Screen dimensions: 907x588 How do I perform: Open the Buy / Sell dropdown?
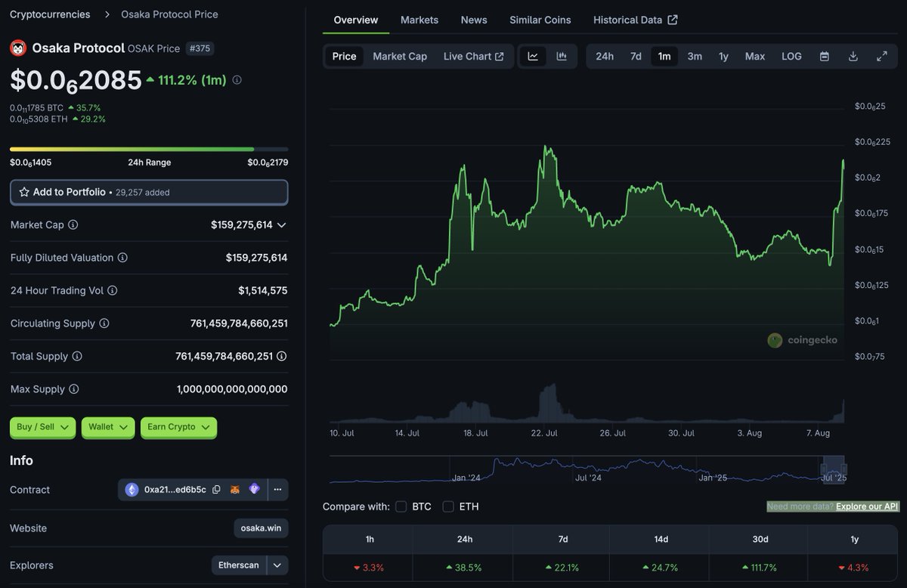pyautogui.click(x=43, y=427)
